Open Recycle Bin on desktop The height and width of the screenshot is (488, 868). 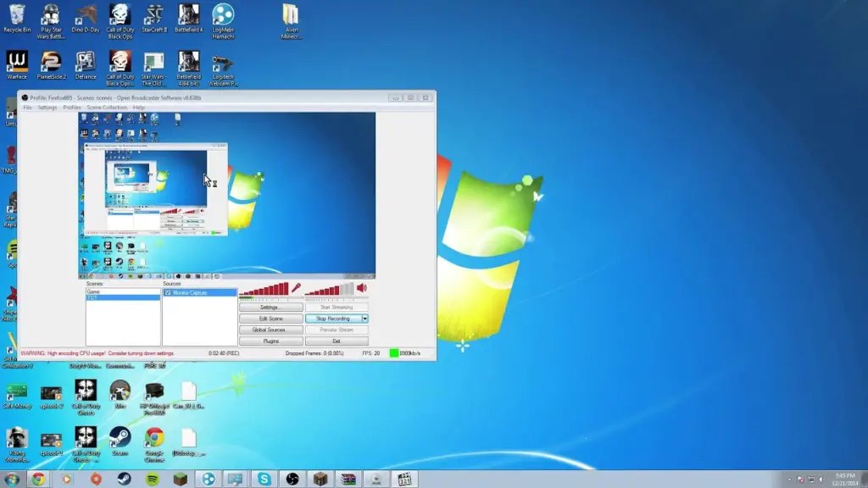click(17, 19)
